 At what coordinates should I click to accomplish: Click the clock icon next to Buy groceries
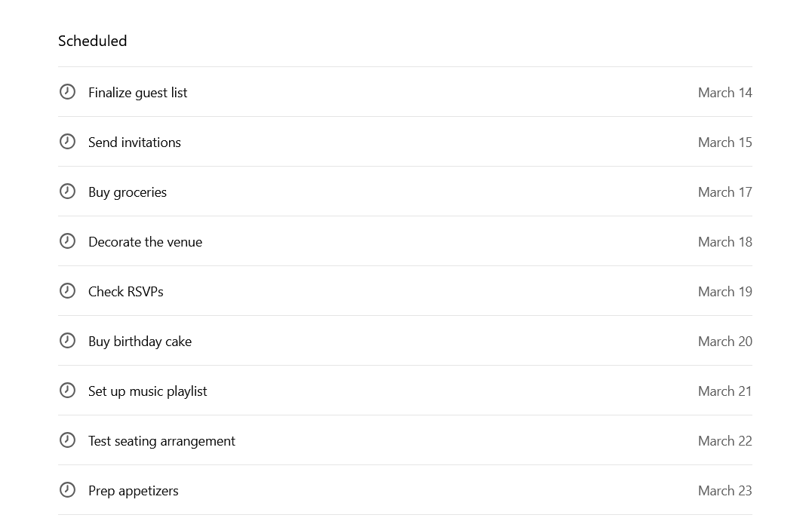pos(67,191)
